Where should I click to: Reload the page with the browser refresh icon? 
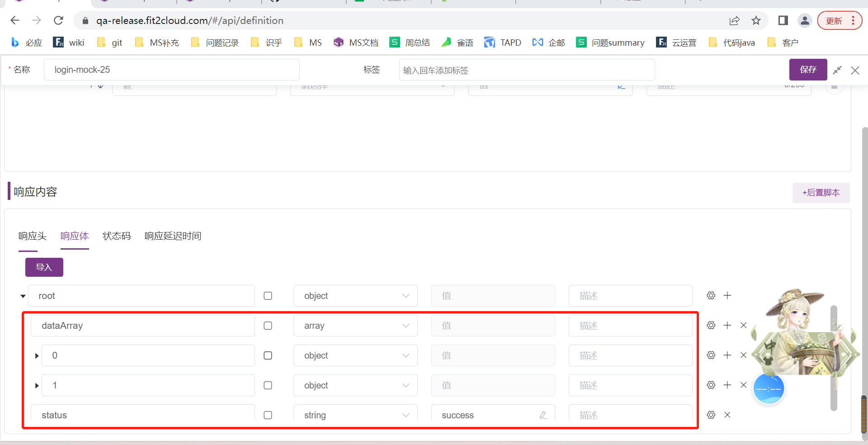[x=58, y=20]
